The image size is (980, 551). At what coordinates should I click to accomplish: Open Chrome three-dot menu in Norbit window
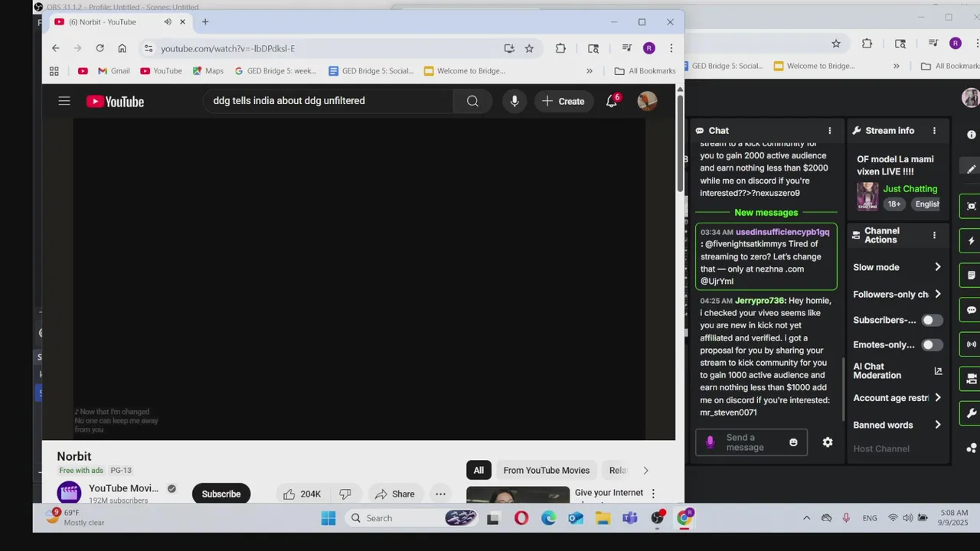pos(671,48)
